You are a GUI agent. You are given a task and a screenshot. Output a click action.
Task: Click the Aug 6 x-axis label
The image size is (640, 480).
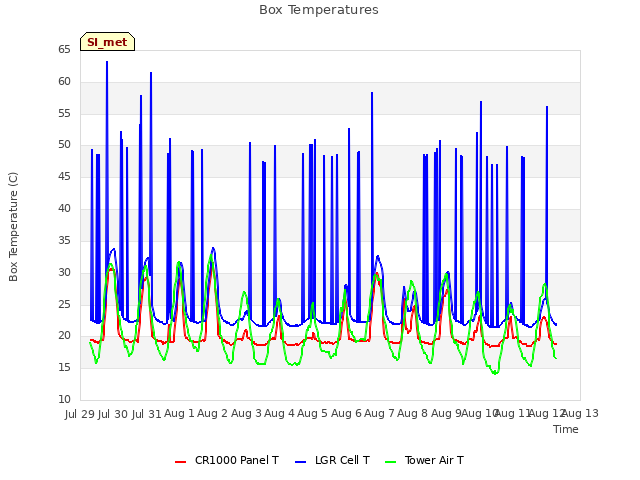tap(346, 414)
